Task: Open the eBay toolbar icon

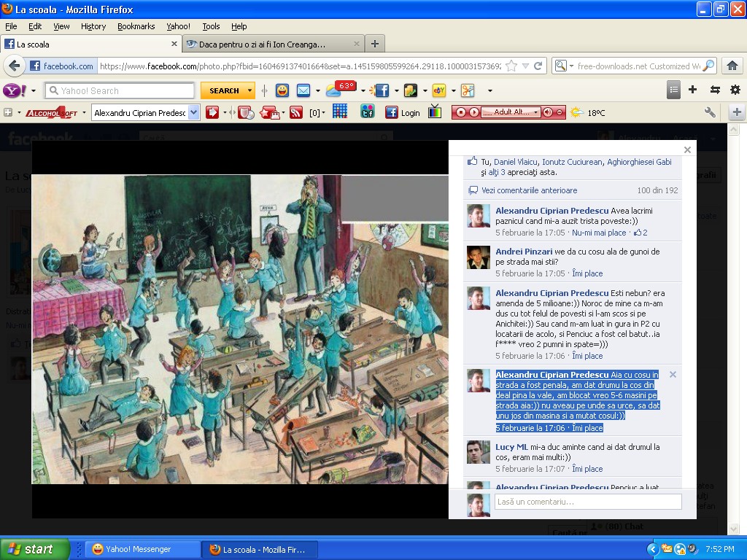Action: click(x=438, y=90)
